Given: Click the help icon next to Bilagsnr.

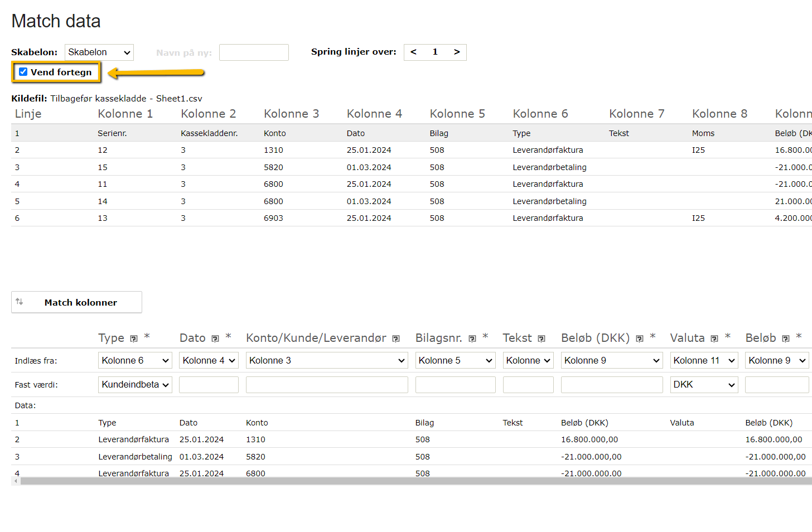Looking at the screenshot, I should click(x=472, y=338).
